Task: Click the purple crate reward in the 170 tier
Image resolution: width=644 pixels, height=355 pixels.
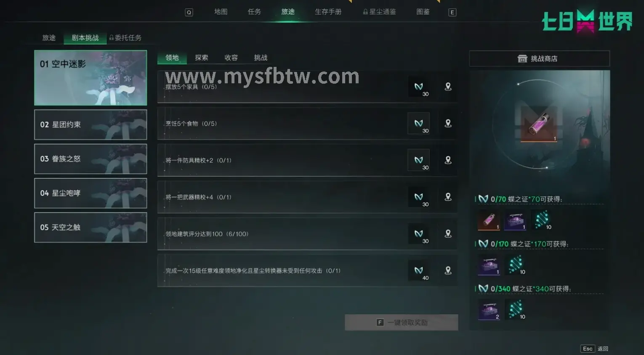Action: [489, 265]
